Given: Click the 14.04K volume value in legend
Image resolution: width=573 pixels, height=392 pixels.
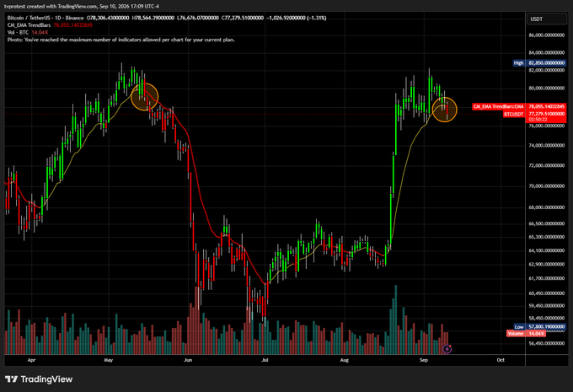Looking at the screenshot, I should coord(40,32).
